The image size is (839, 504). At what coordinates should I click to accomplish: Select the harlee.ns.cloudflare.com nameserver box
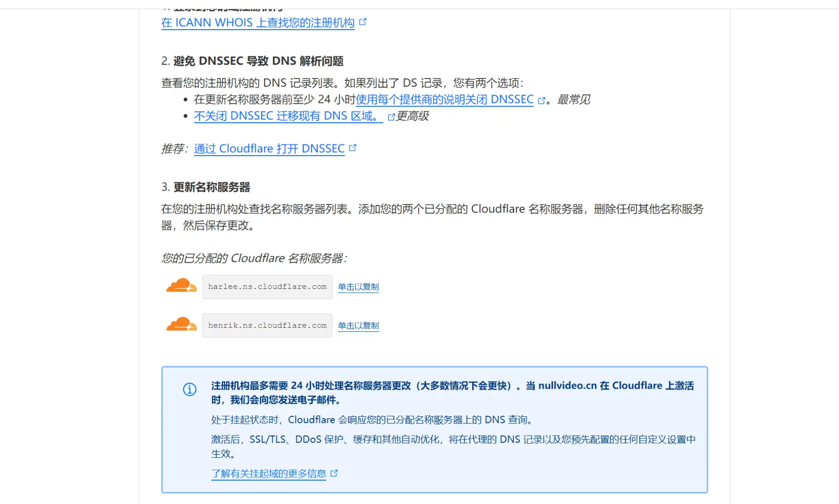tap(267, 287)
